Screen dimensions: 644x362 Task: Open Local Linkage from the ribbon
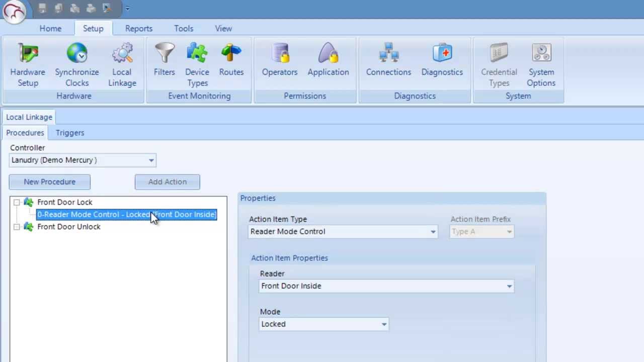(122, 65)
